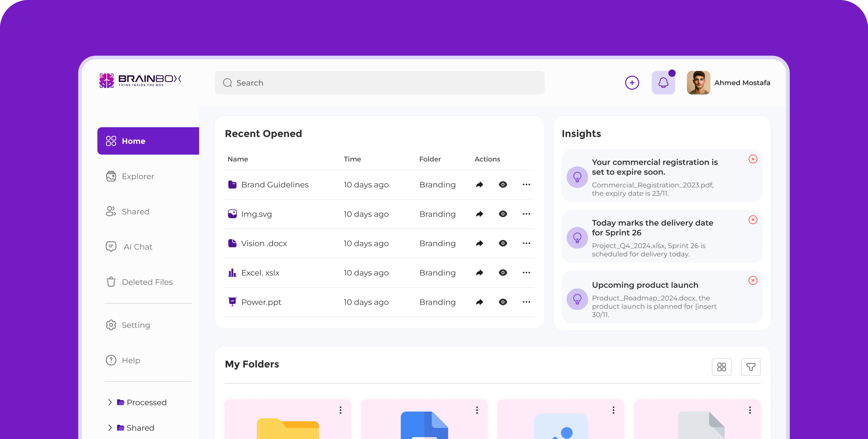Viewport: 868px width, 439px height.
Task: Click the Name column header
Action: [x=238, y=159]
